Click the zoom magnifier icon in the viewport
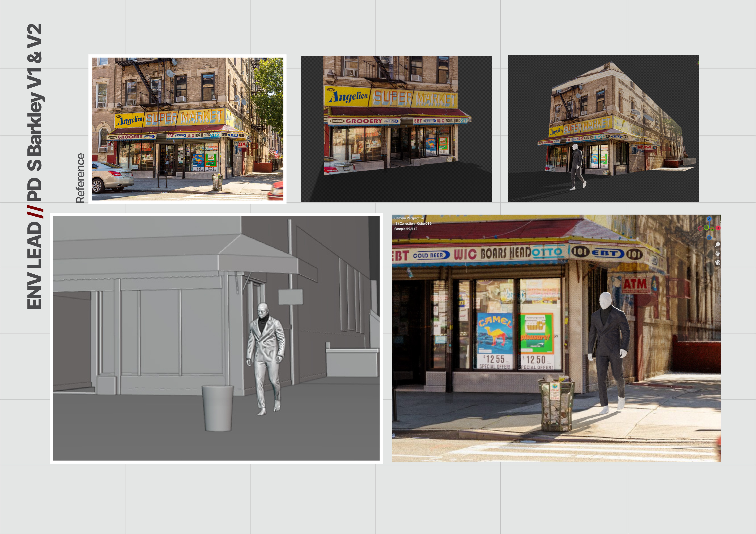The width and height of the screenshot is (756, 534). click(x=718, y=245)
